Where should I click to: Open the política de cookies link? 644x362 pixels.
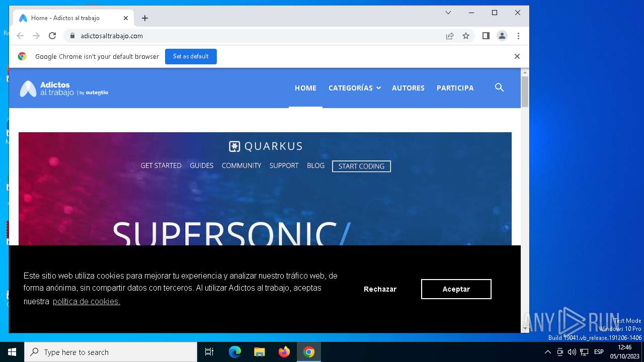[86, 301]
